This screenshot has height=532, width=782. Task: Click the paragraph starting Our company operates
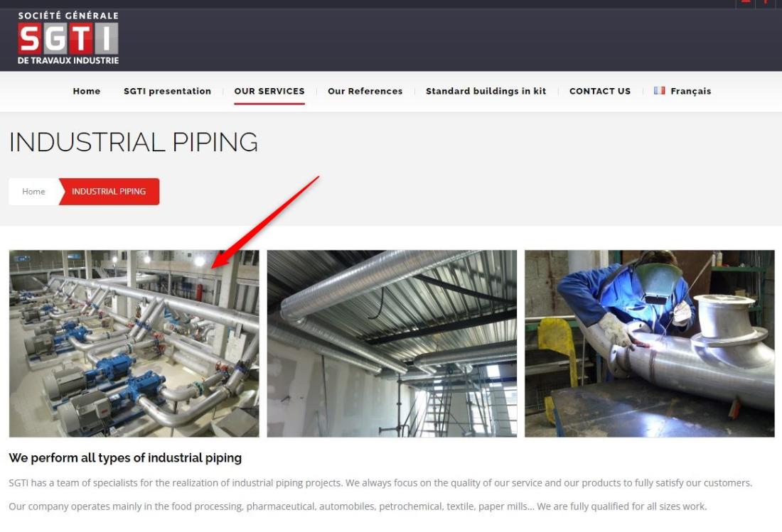pos(358,506)
